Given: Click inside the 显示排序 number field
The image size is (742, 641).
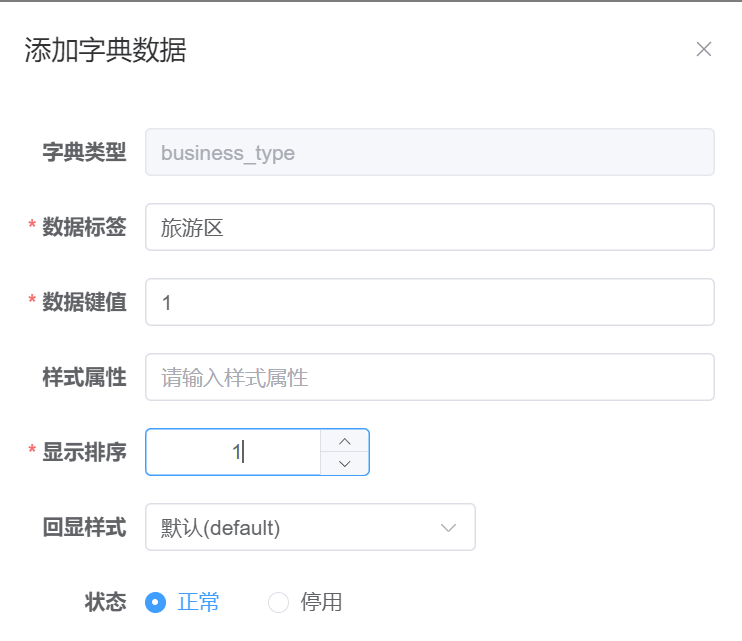Looking at the screenshot, I should coord(234,452).
